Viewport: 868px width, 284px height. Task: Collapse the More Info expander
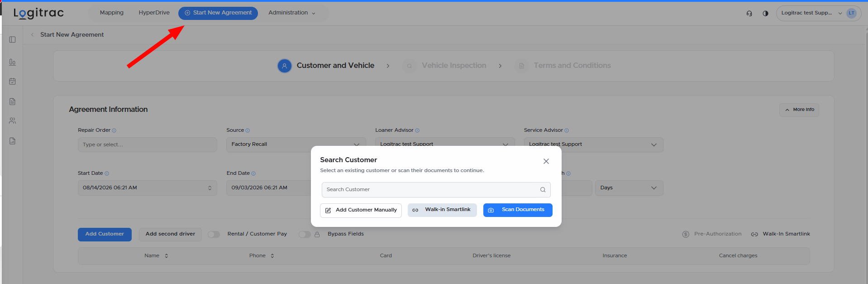[x=799, y=110]
